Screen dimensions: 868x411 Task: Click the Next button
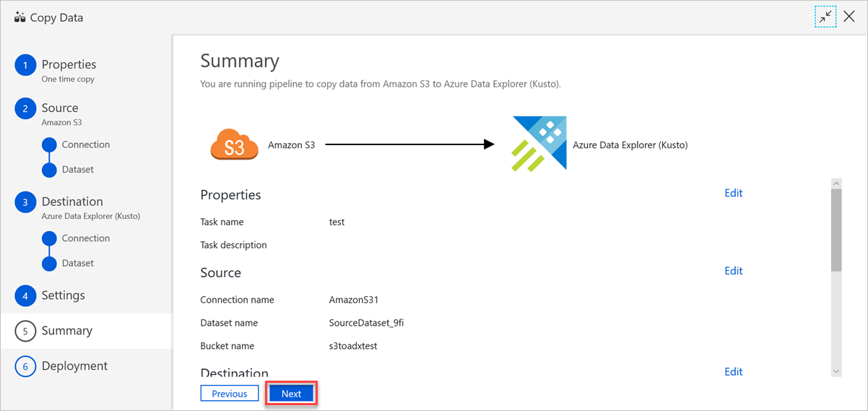point(292,394)
